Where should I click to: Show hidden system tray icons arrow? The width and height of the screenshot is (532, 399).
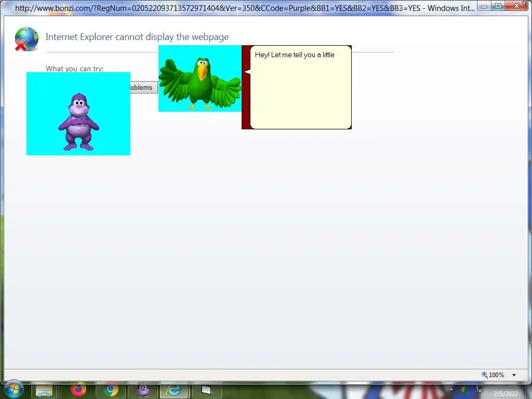(451, 389)
